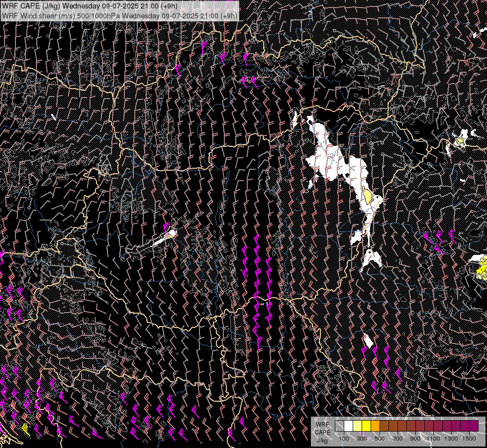Click the bright yellow 300–400 legend swatch
487x448 pixels.
pos(367,426)
